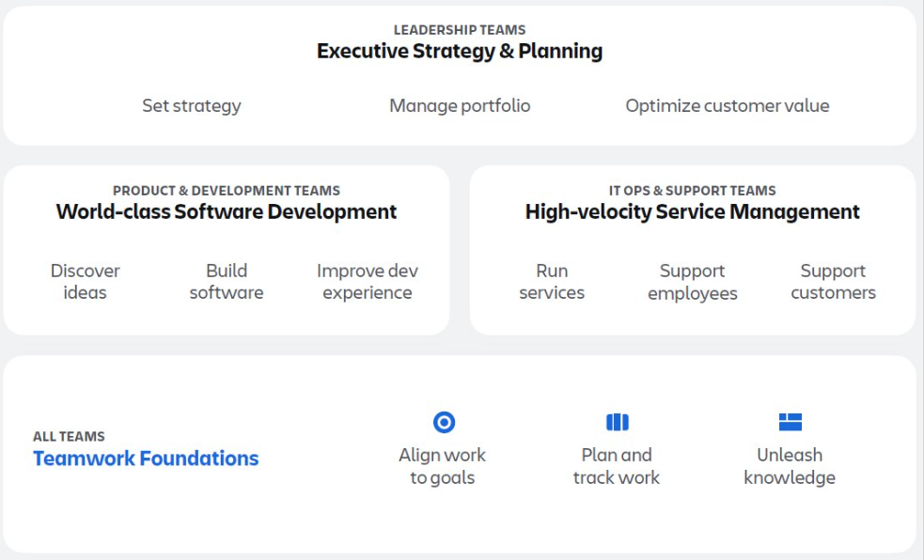The width and height of the screenshot is (924, 560).
Task: Open Build software
Action: tap(227, 282)
